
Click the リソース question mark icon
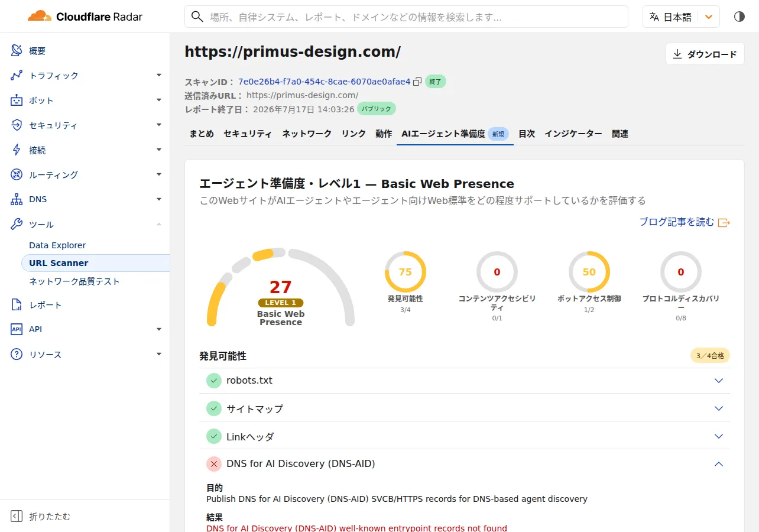pyautogui.click(x=17, y=355)
